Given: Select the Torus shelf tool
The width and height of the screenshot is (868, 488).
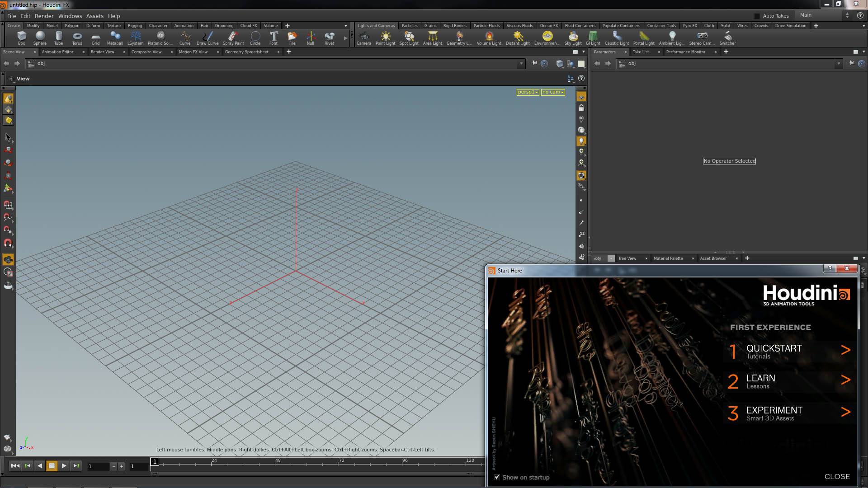Looking at the screenshot, I should click(77, 38).
